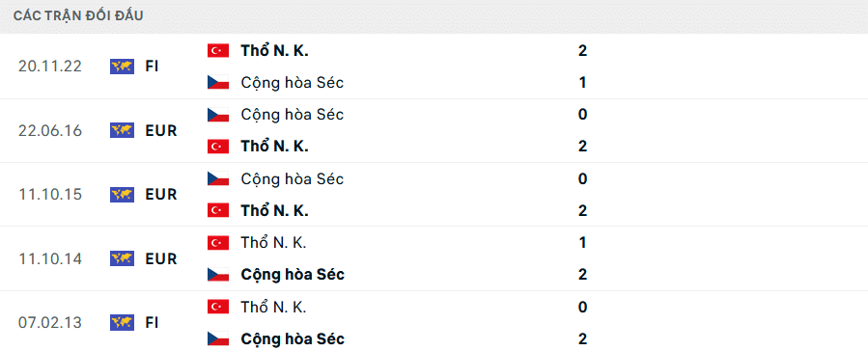Click Thổ N. K. score 2 in 11.10.15 match
This screenshot has height=351, width=868.
click(582, 210)
